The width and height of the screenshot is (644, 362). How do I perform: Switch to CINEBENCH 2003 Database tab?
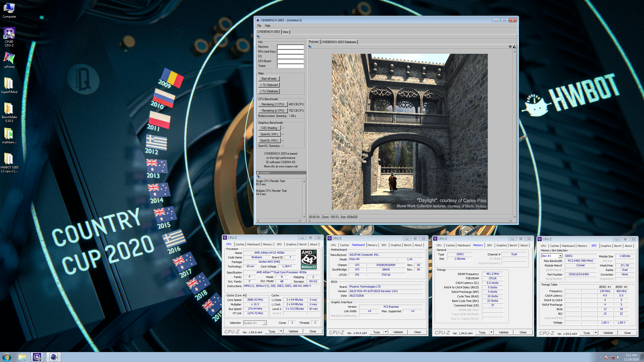(x=339, y=42)
